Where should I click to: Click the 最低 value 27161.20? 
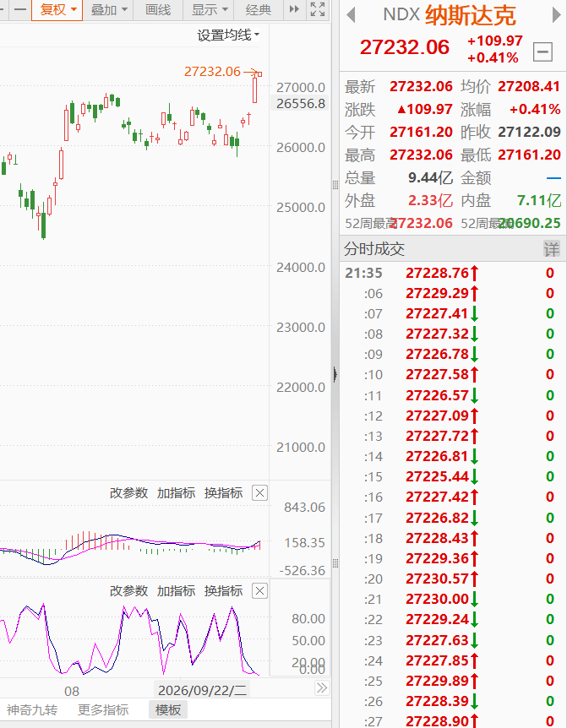tap(529, 155)
